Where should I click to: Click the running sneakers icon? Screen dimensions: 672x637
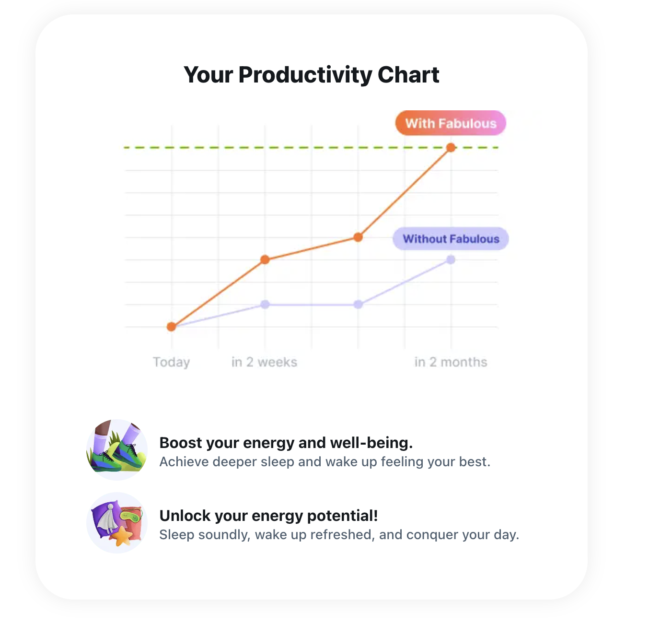pos(117,450)
